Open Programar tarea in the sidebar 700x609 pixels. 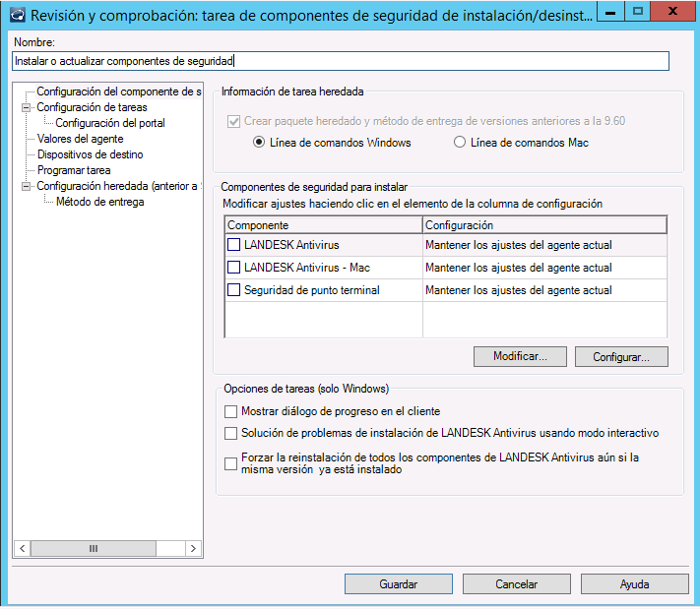74,171
